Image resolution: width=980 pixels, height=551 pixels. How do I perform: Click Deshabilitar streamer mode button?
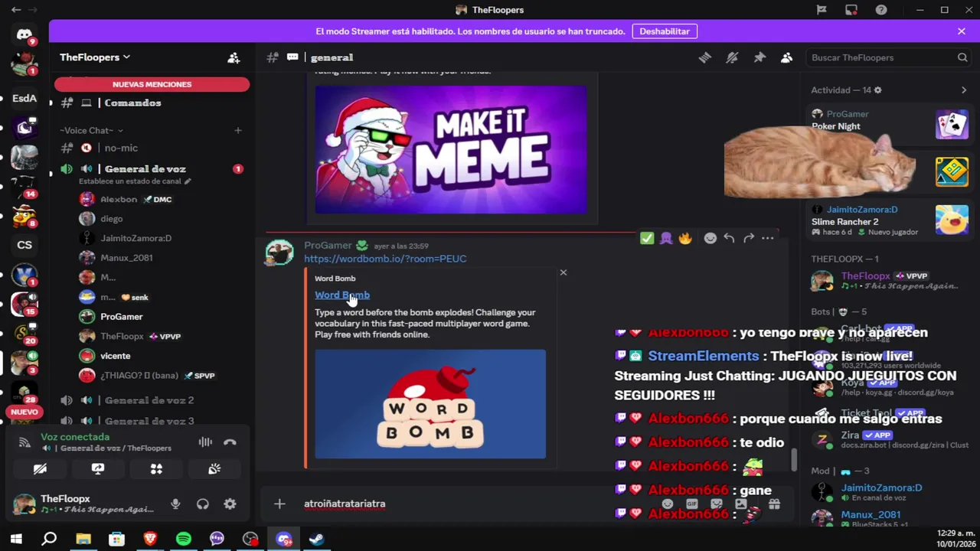click(x=665, y=31)
